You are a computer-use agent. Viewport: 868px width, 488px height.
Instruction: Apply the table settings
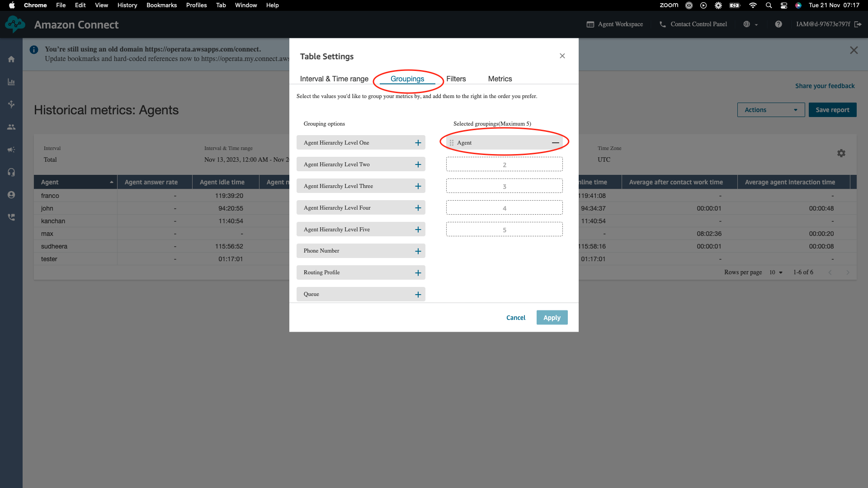[x=552, y=318]
